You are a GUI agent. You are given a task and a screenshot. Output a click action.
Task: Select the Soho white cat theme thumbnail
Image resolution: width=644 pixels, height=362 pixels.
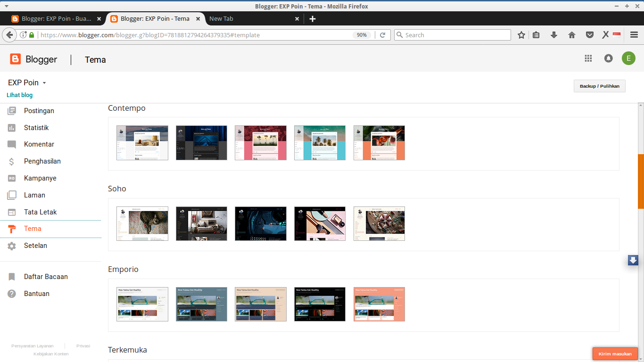[142, 223]
